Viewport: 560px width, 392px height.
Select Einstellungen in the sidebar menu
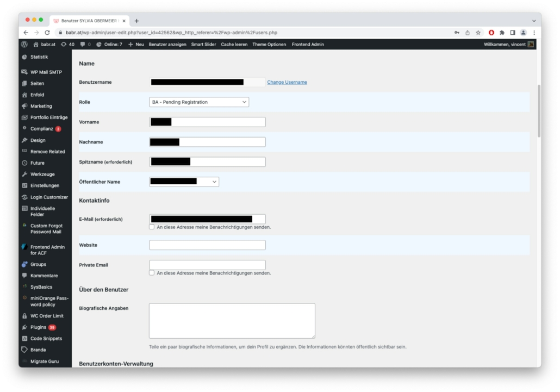tap(45, 185)
